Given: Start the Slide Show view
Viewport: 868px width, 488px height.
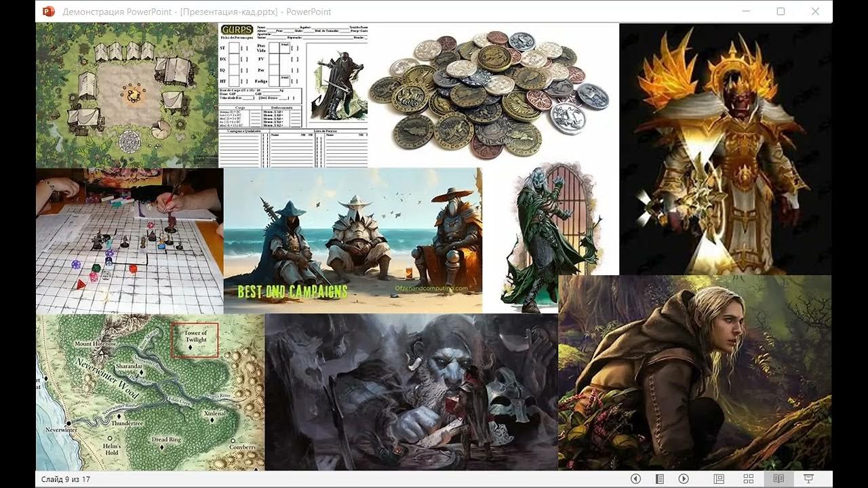Looking at the screenshot, I should click(808, 479).
